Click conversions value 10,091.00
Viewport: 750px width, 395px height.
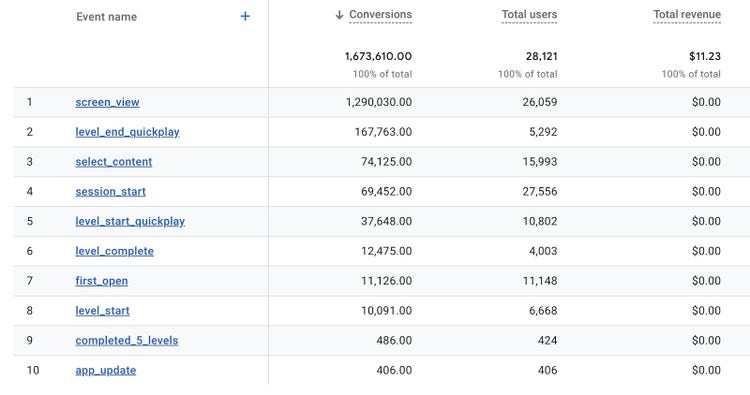pos(386,310)
